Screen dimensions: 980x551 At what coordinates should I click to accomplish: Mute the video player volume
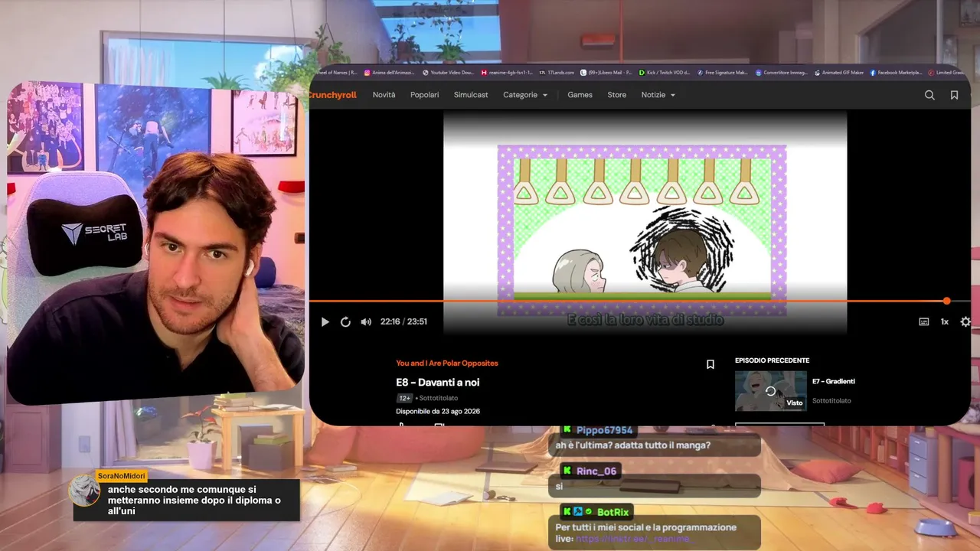tap(366, 322)
